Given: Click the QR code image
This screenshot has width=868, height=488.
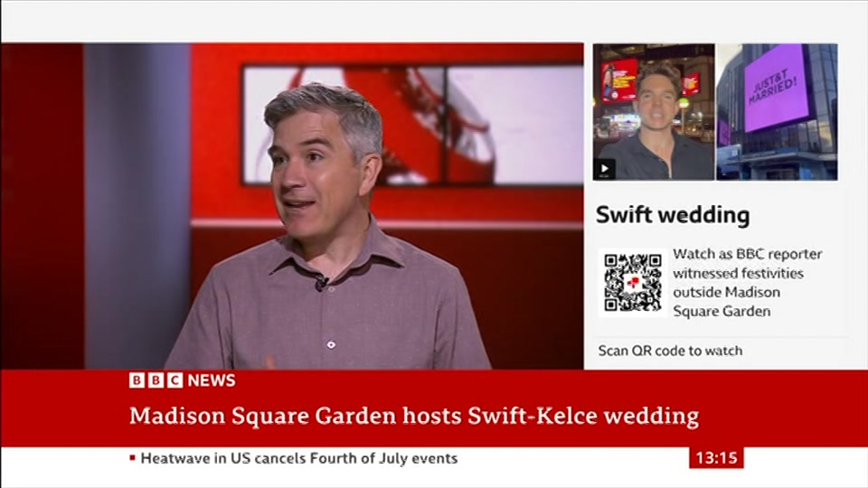Looking at the screenshot, I should point(633,282).
